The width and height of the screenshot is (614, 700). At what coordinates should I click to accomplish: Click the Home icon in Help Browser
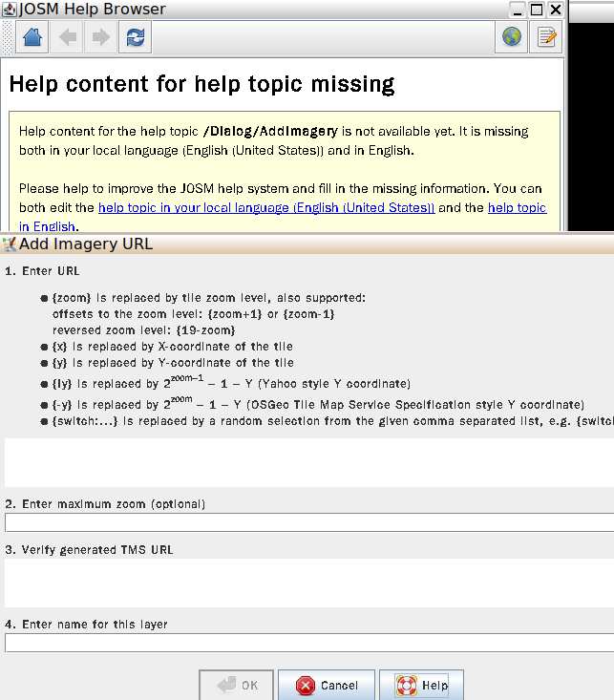[32, 37]
